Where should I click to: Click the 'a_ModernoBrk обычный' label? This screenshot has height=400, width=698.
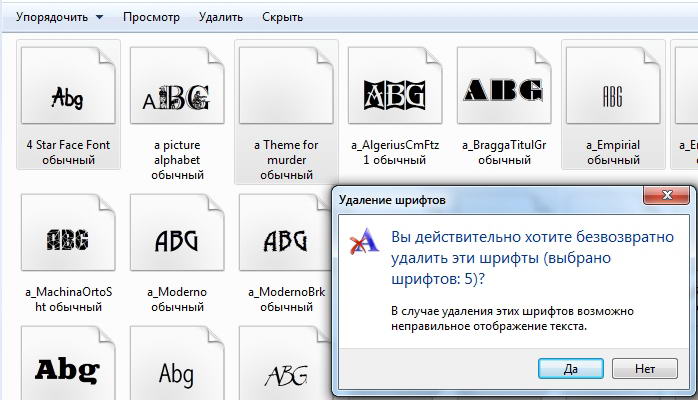(286, 299)
